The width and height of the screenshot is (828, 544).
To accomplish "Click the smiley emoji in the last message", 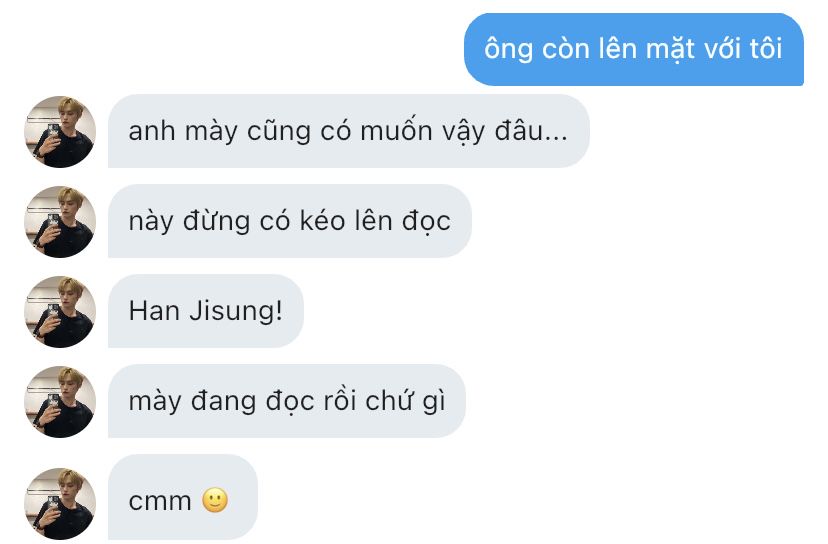I will [215, 500].
